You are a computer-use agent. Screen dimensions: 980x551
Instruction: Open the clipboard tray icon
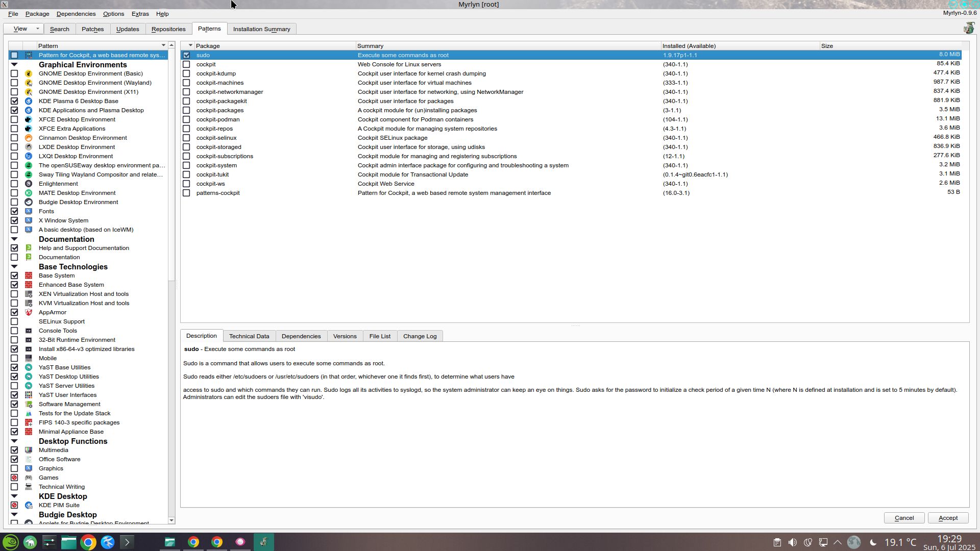pyautogui.click(x=777, y=542)
